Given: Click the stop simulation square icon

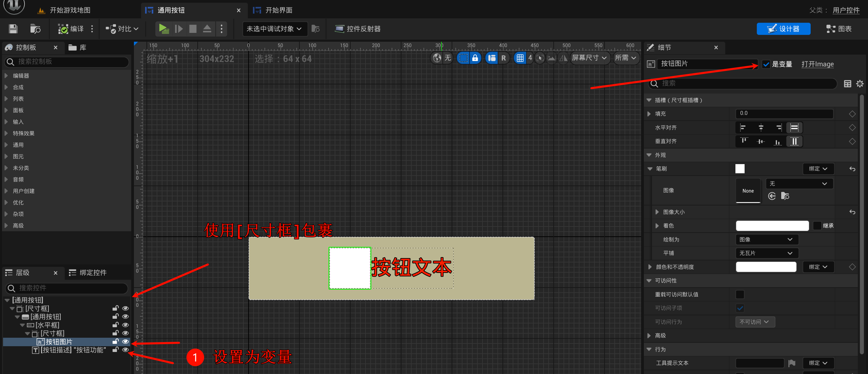Looking at the screenshot, I should click(193, 29).
